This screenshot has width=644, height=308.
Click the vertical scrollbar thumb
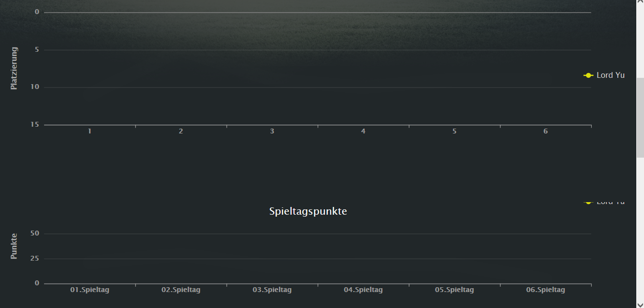point(640,117)
